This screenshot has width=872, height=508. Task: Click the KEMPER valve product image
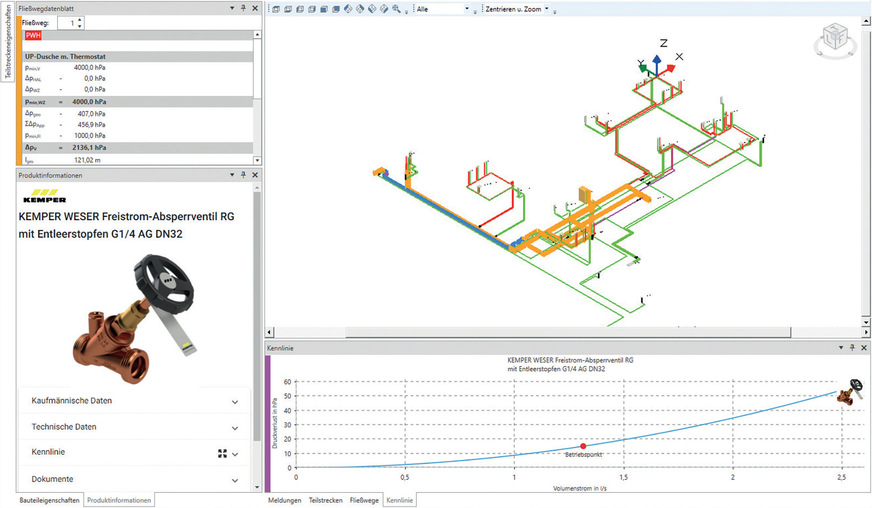(135, 312)
